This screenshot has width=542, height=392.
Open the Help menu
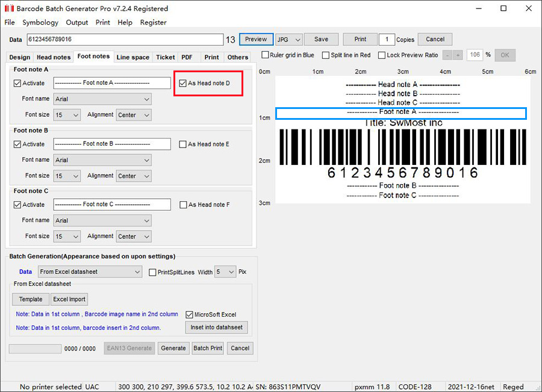pyautogui.click(x=125, y=22)
